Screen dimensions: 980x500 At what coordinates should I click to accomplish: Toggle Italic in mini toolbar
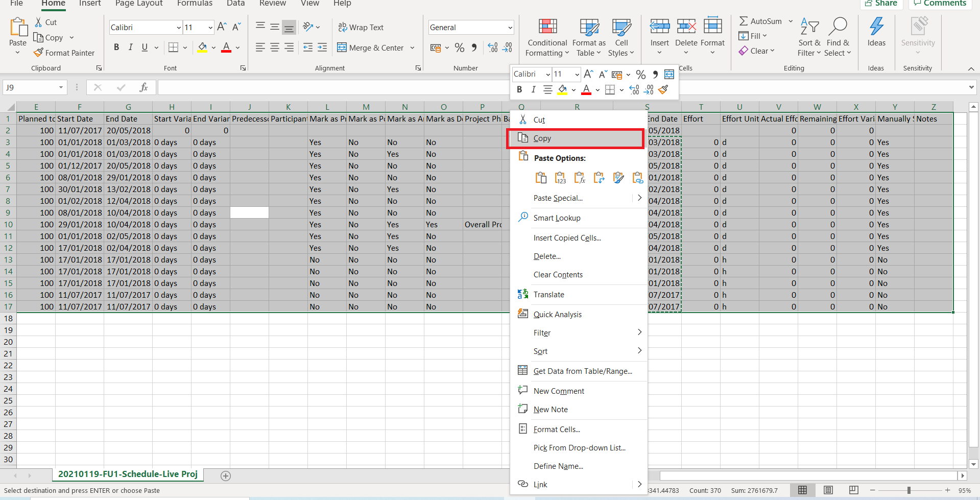coord(533,90)
